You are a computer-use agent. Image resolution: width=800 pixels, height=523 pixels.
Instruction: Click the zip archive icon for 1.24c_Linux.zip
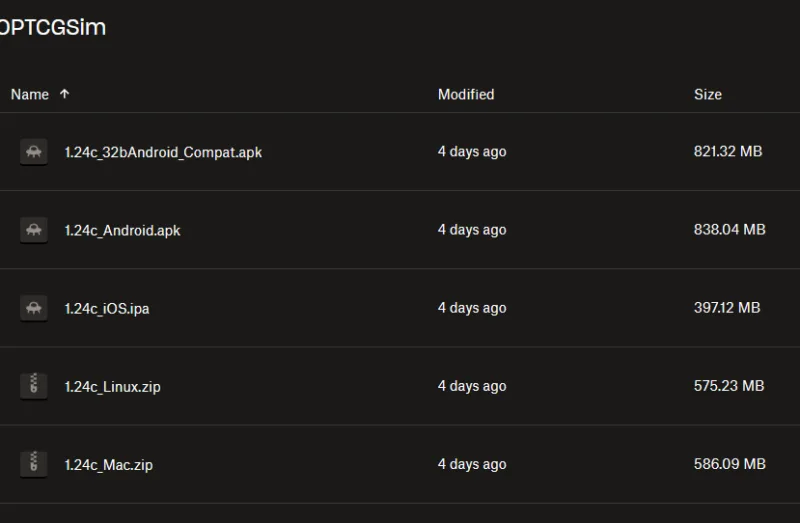point(34,386)
